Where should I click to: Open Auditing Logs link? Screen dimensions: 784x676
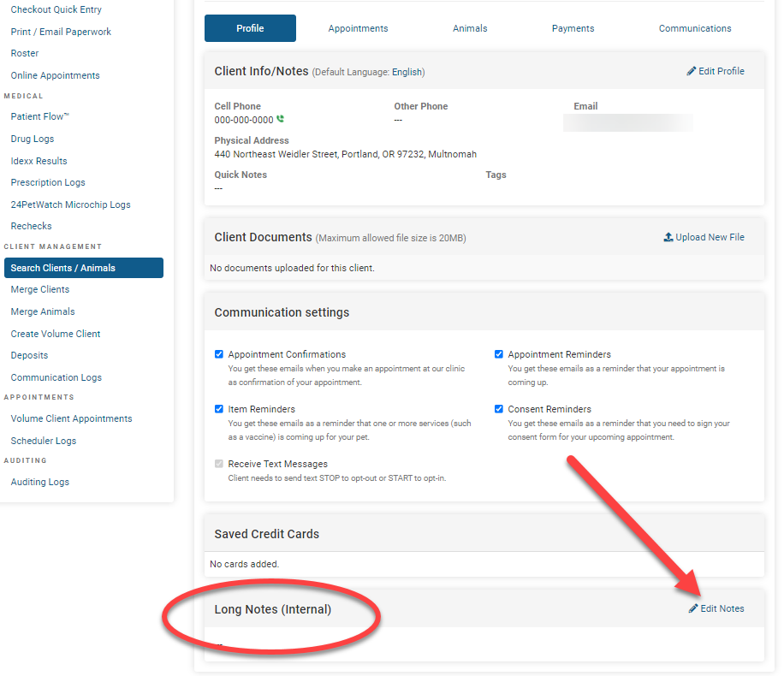40,482
